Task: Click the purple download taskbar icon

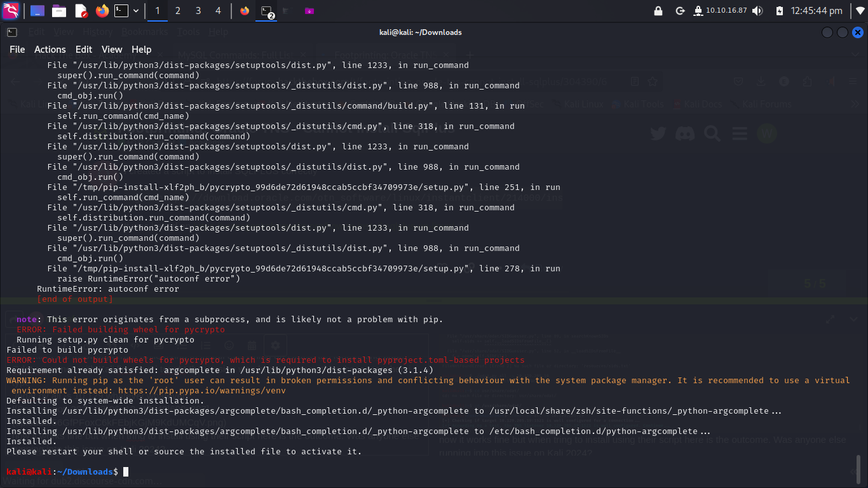Action: [x=309, y=11]
